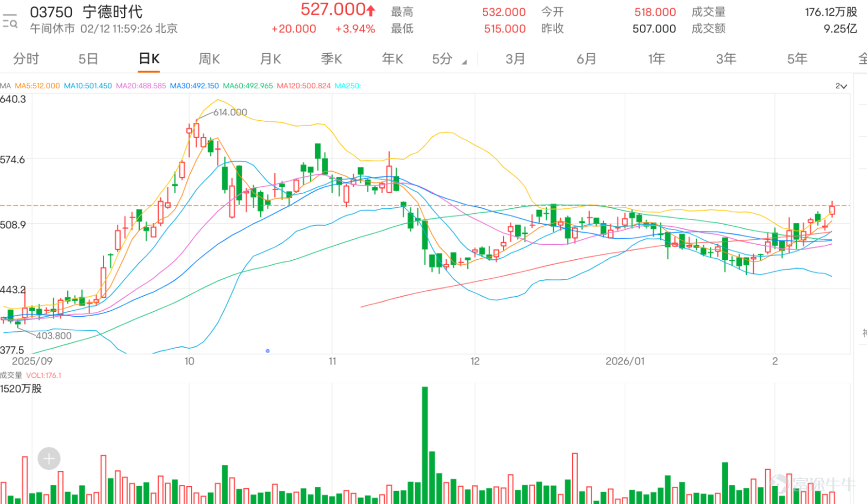Screen dimensions: 867x504
Task: Click the MA120:500.824 indicator label
Action: point(303,86)
